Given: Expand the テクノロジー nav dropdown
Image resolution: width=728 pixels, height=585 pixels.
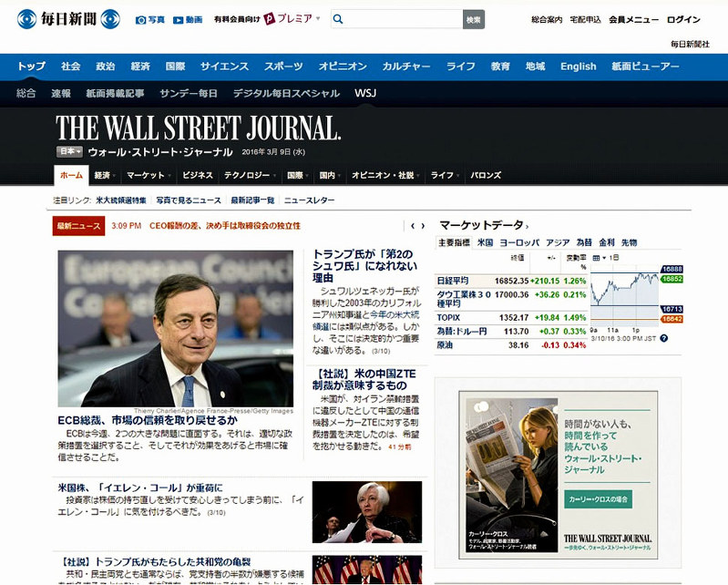Looking at the screenshot, I should pyautogui.click(x=251, y=175).
